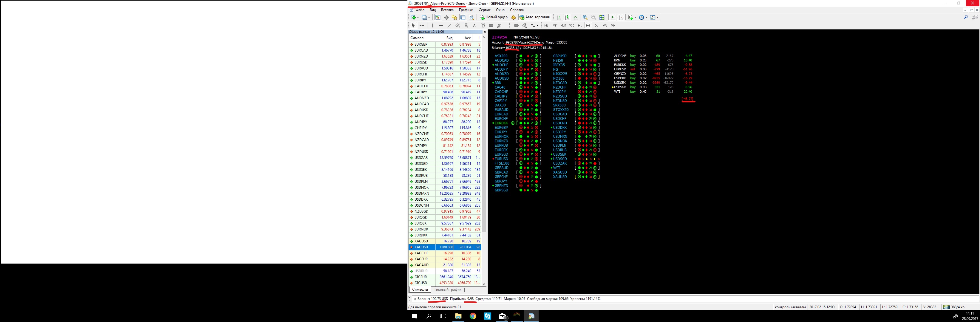Select the Fibonacci retracement tool
Image resolution: width=980 pixels, height=322 pixels.
(x=466, y=25)
